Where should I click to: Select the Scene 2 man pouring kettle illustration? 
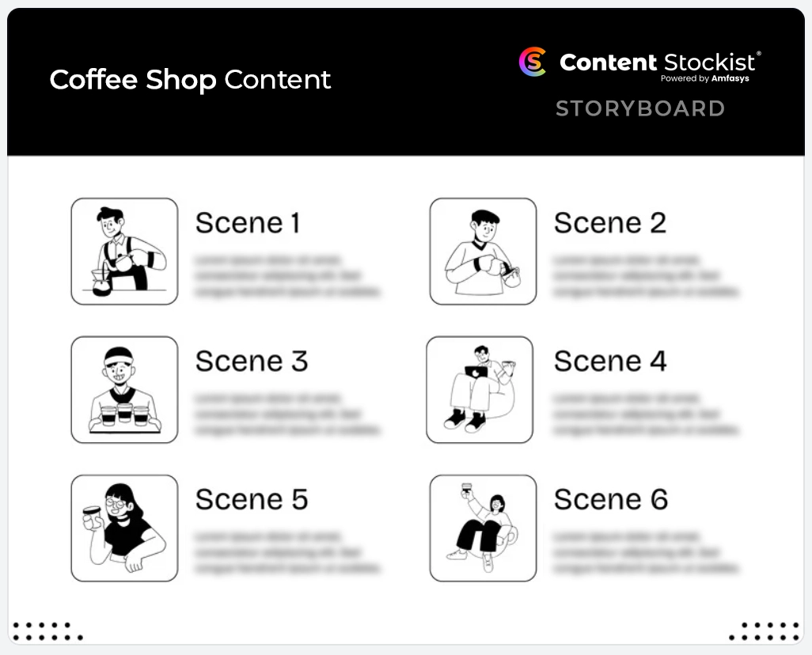tap(483, 251)
